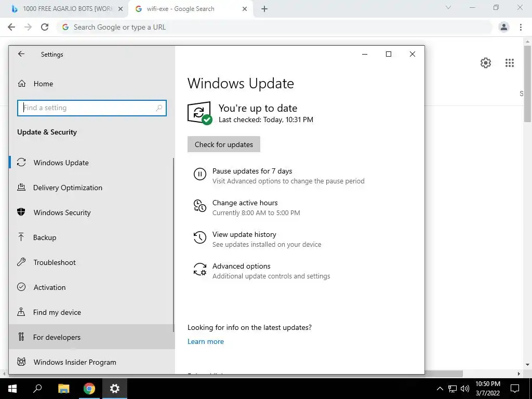Open Delivery Optimization page
The image size is (532, 399).
point(92,188)
